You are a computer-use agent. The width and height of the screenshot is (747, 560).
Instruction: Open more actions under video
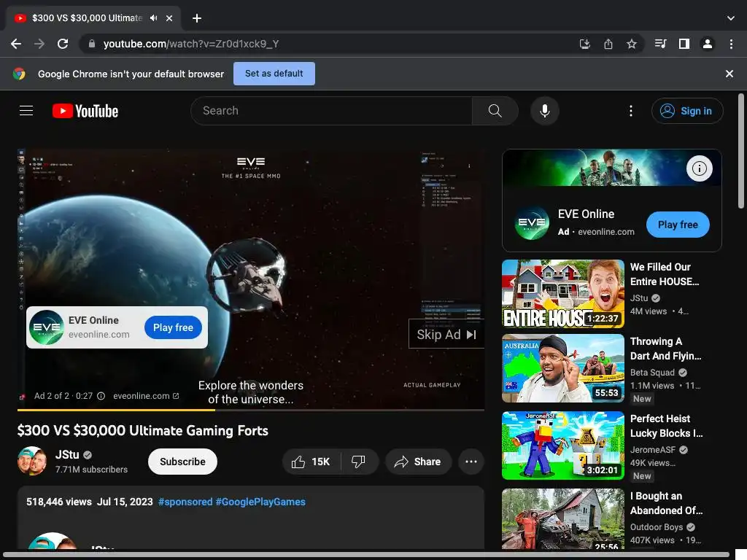(471, 462)
